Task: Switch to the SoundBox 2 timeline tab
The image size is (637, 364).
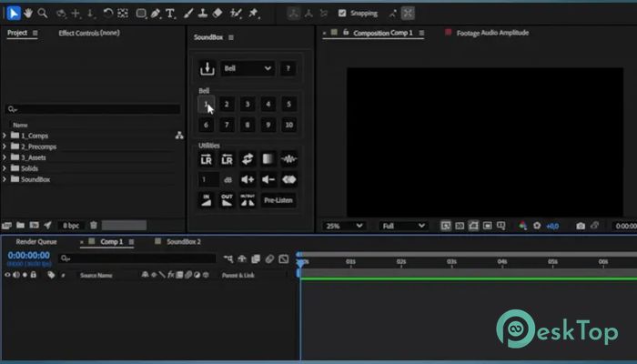Action: (x=183, y=242)
